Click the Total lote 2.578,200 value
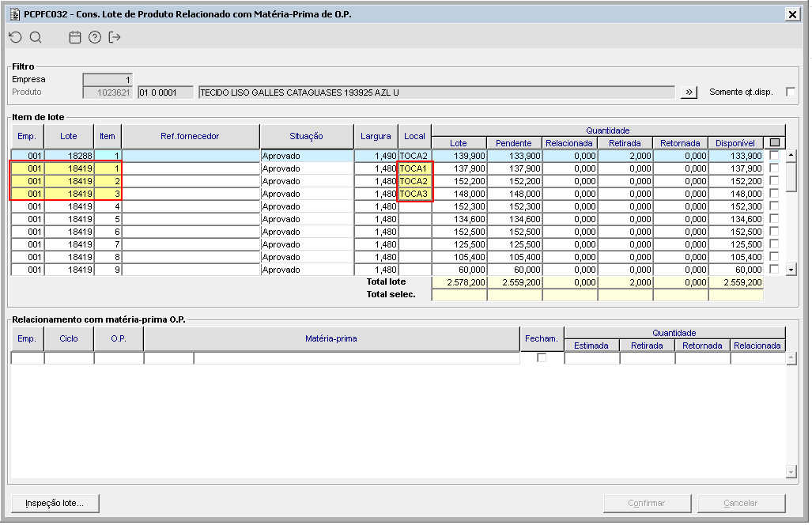This screenshot has height=525, width=812. 459,282
